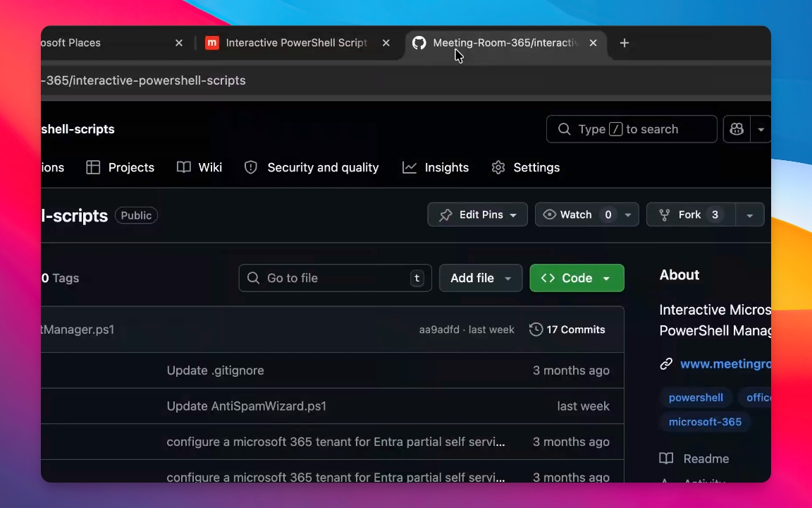Open the Update AntiSpamWizard.ps1 commit message
This screenshot has height=508, width=812.
pyautogui.click(x=246, y=406)
